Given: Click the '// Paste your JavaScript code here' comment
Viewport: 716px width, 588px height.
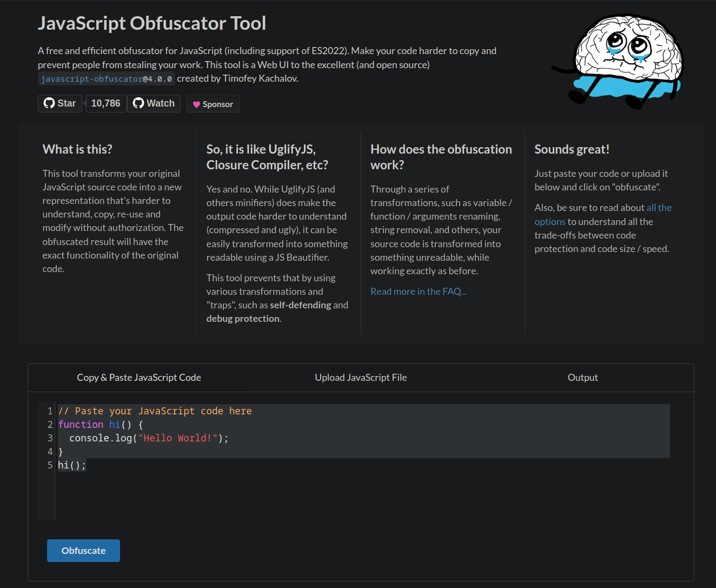Looking at the screenshot, I should (155, 411).
